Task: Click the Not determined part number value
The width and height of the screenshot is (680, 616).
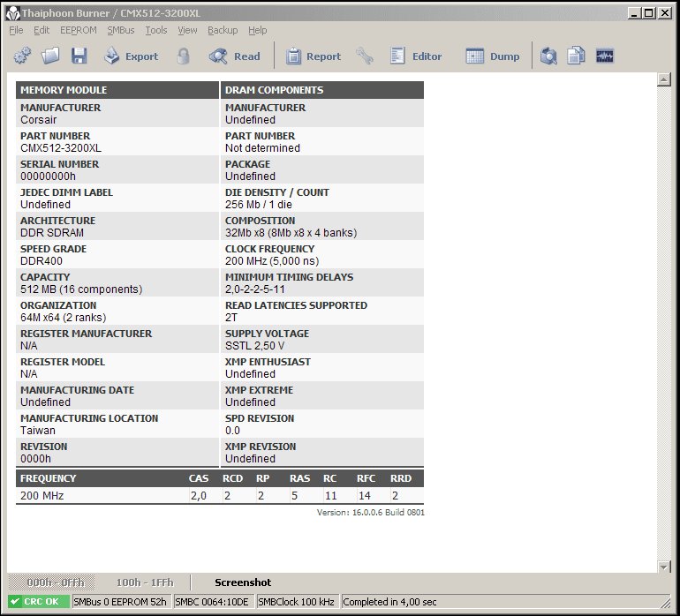Action: (x=262, y=148)
